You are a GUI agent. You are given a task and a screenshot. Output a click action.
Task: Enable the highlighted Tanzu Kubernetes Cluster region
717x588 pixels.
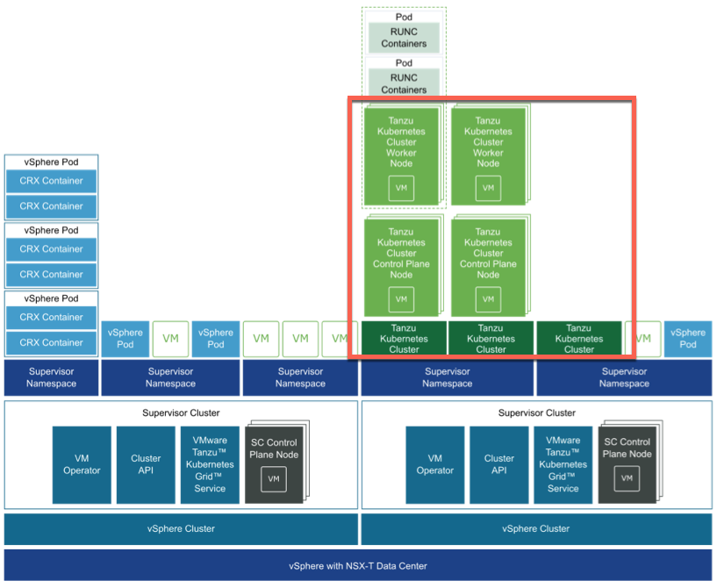(491, 228)
